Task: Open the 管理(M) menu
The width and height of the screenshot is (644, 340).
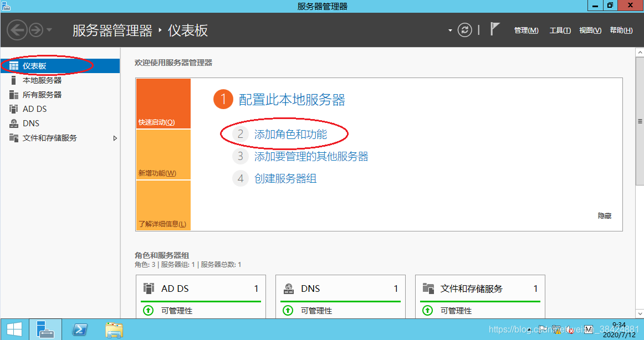Action: click(526, 30)
